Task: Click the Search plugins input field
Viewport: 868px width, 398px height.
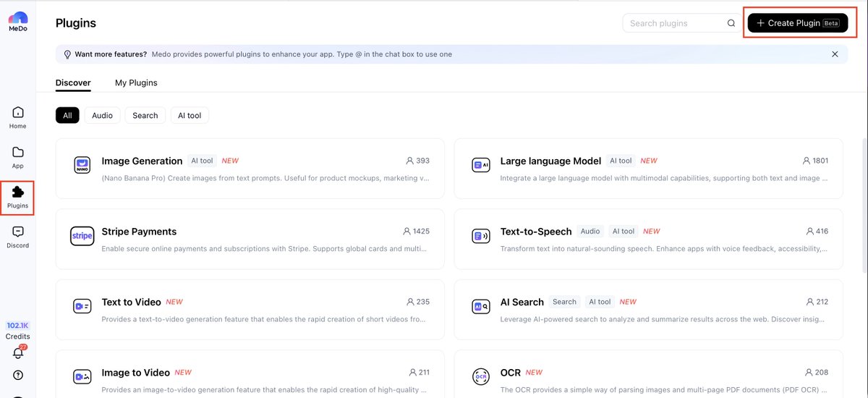Action: [x=681, y=23]
